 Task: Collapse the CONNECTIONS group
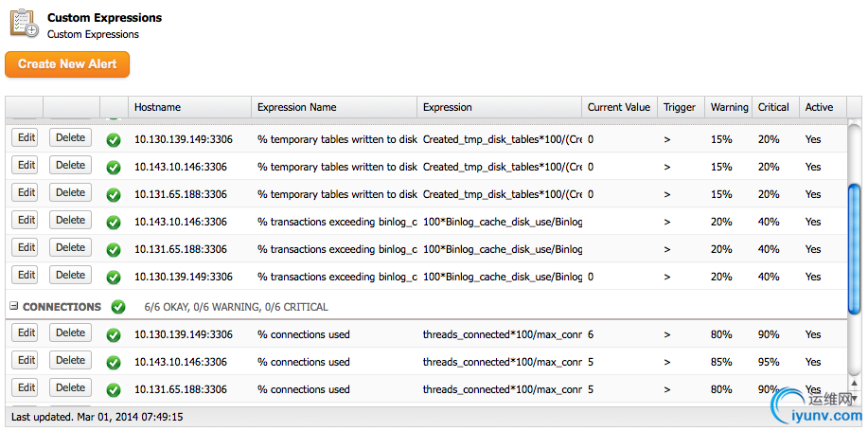(x=14, y=307)
